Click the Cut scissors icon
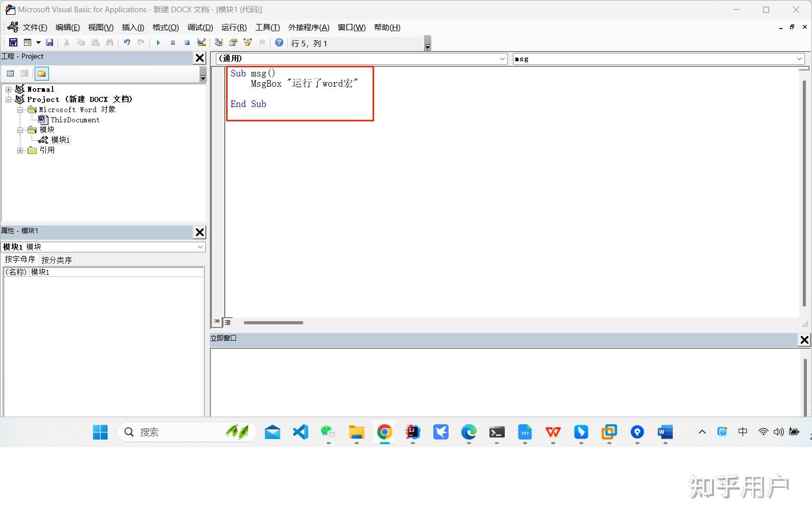Viewport: 812px width, 515px height. [66, 43]
